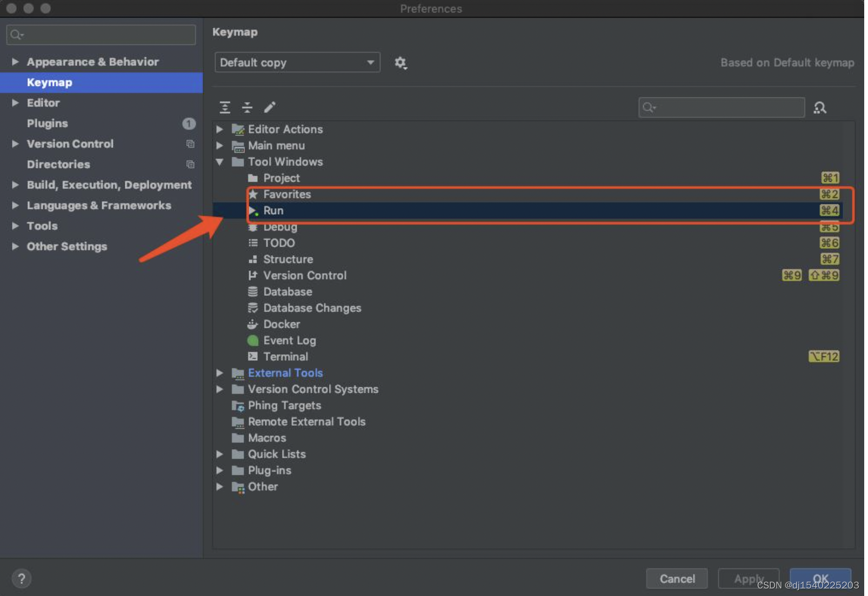Click the Version Control branch icon
The image size is (868, 596).
(253, 275)
